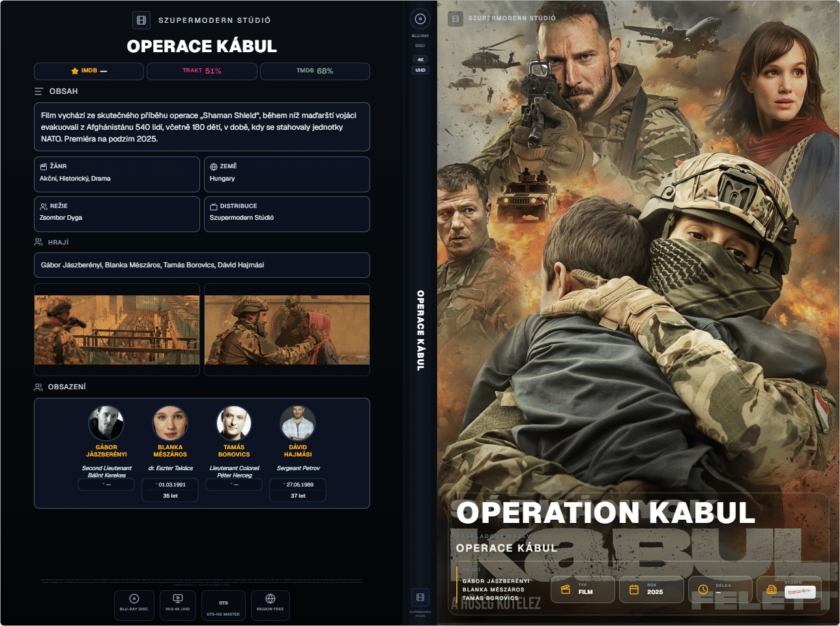Click the Režie people icon
Image resolution: width=840 pixels, height=626 pixels.
point(44,206)
